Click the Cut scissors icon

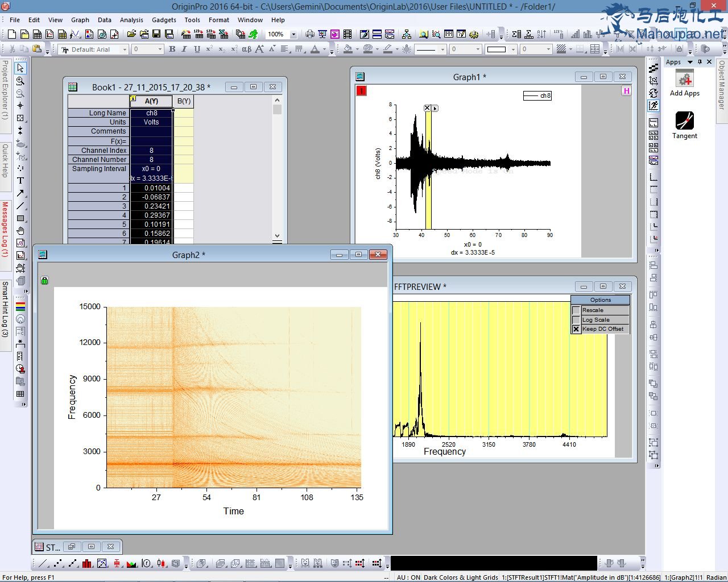[x=11, y=49]
